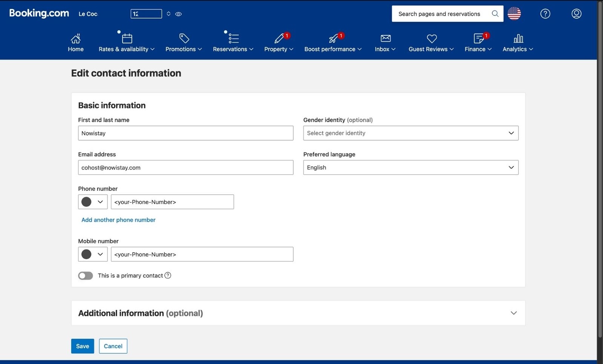Click the email address input field

click(185, 168)
